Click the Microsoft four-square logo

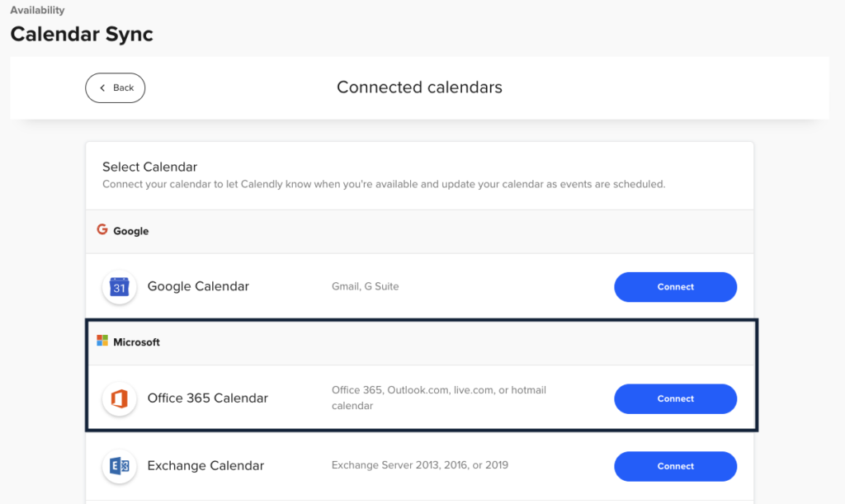tap(102, 341)
